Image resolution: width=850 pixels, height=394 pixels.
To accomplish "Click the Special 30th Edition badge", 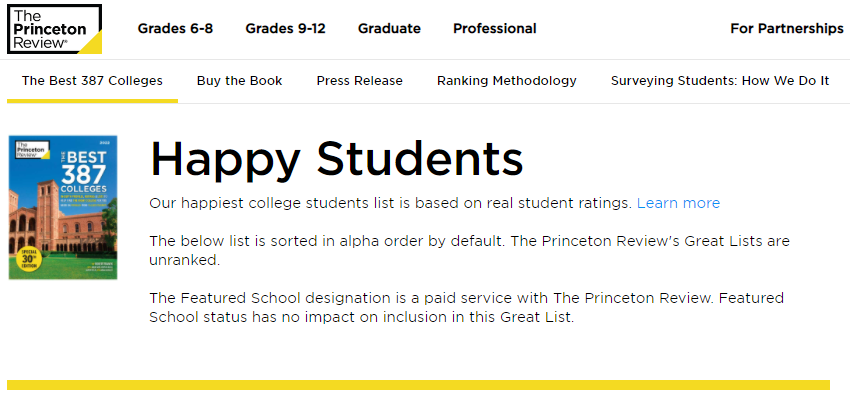I will pos(25,259).
